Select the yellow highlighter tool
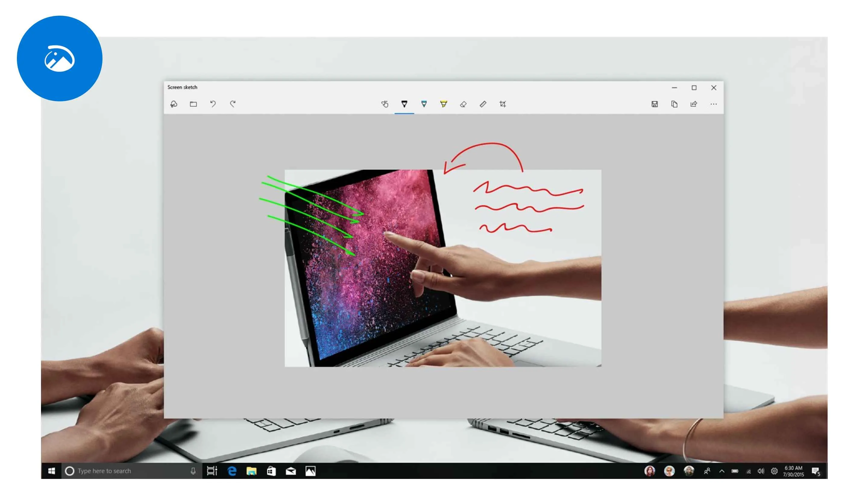Screen dimensions: 868x494 444,104
